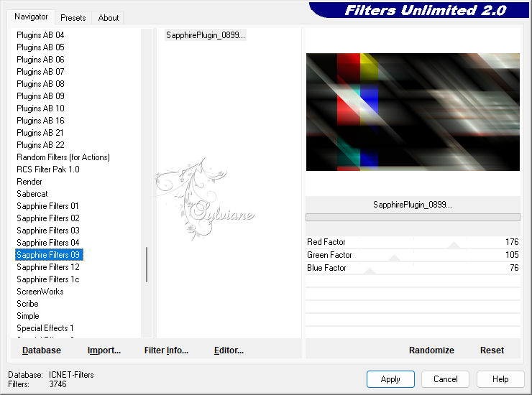Select Special Effects 1 category
The image size is (532, 395).
45,328
